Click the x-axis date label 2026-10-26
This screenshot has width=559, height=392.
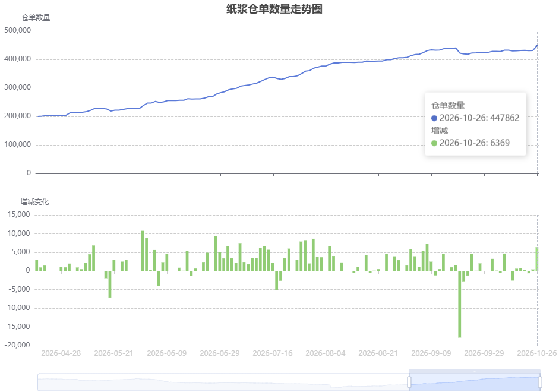point(537,353)
